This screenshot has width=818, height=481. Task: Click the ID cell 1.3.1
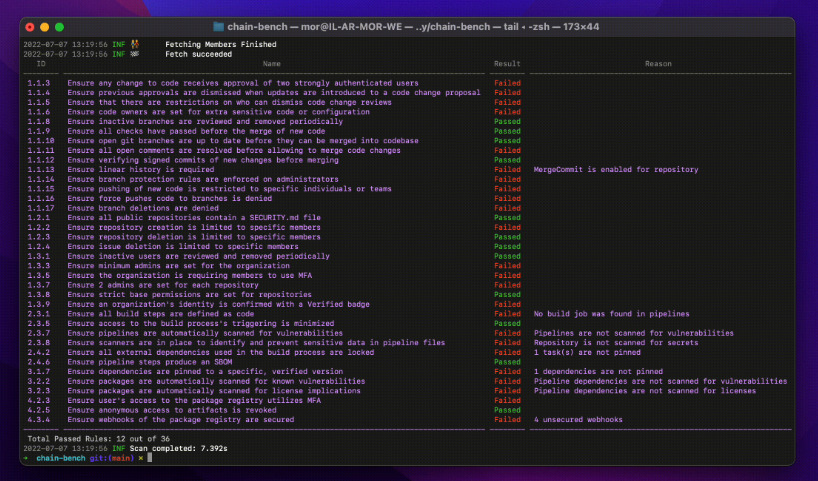point(39,256)
